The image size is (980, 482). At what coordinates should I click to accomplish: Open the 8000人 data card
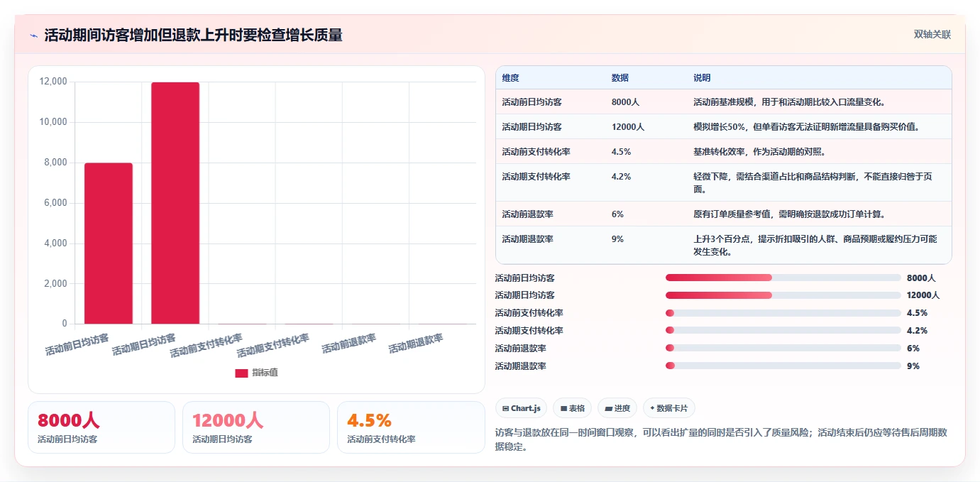point(101,427)
